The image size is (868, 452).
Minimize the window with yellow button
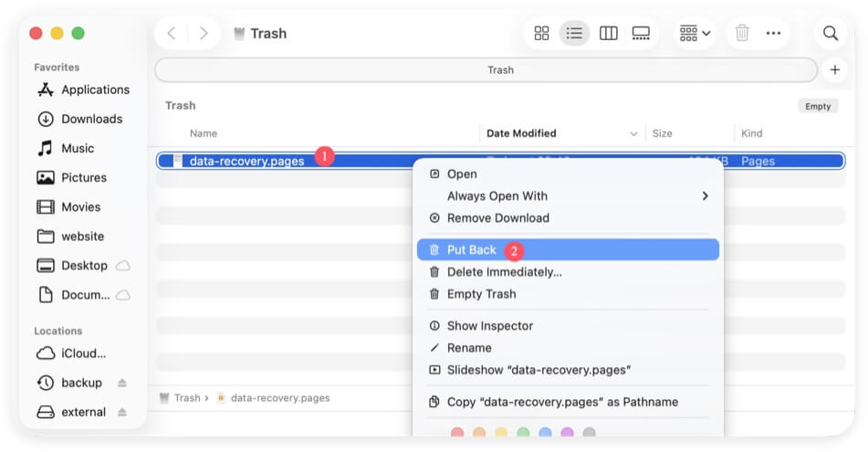(57, 33)
